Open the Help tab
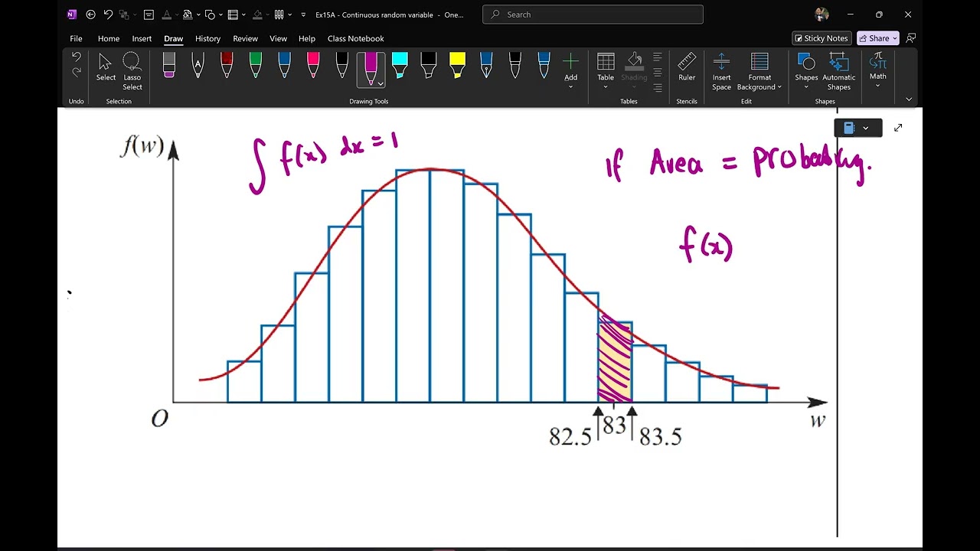Screen dimensions: 980x551 point(307,38)
